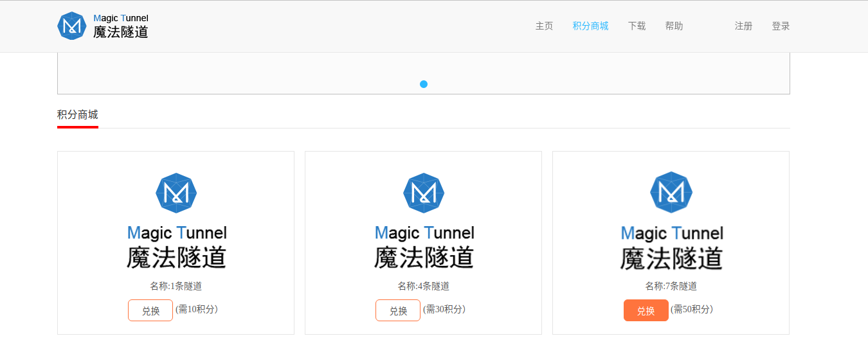Click the 魔法隧道 wordmark on the 7条隧道 card

coord(671,258)
